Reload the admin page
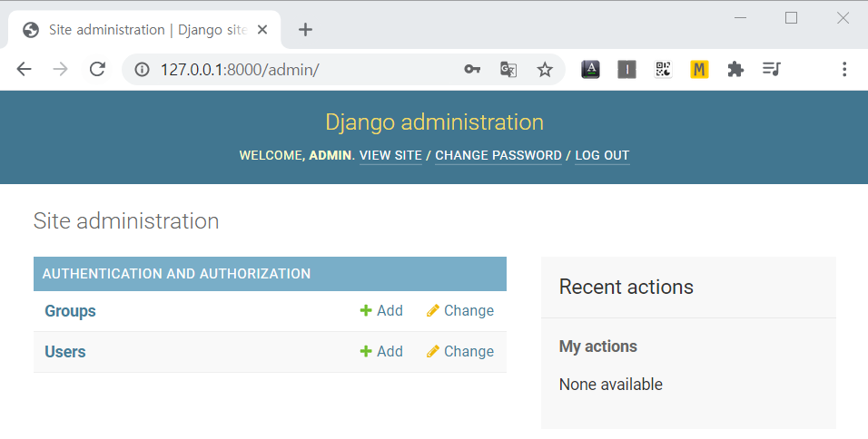 click(x=97, y=69)
